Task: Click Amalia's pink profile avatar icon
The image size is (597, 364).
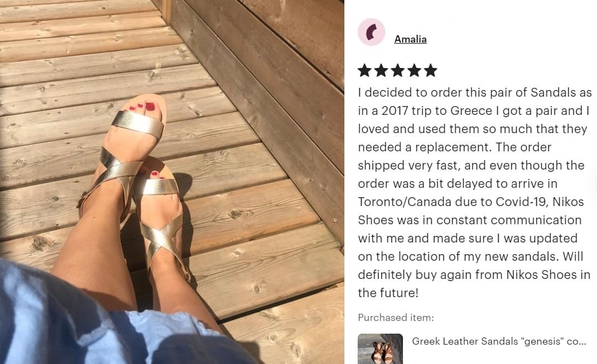Action: pyautogui.click(x=371, y=32)
